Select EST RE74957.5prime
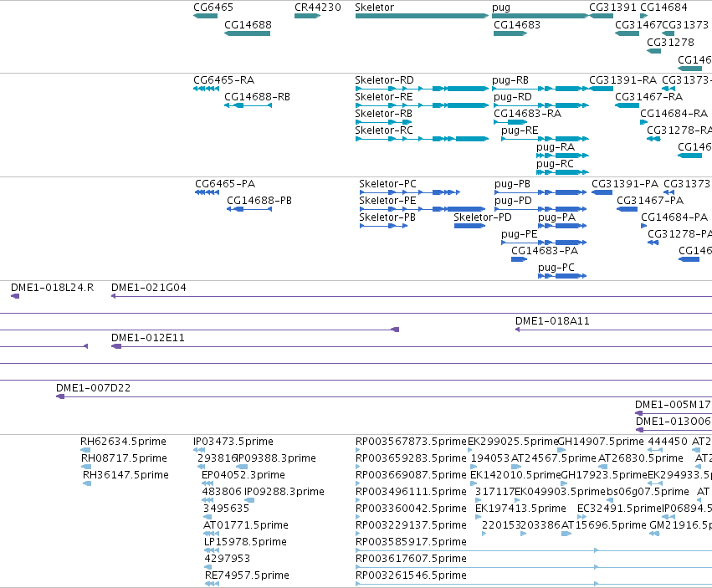Image resolution: width=712 pixels, height=588 pixels. tap(212, 584)
